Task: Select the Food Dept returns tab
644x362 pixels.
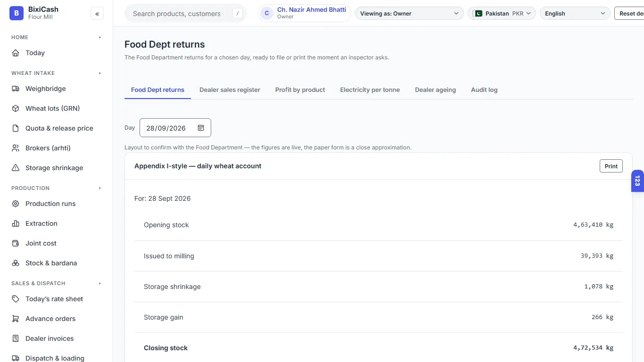Action: pyautogui.click(x=157, y=90)
